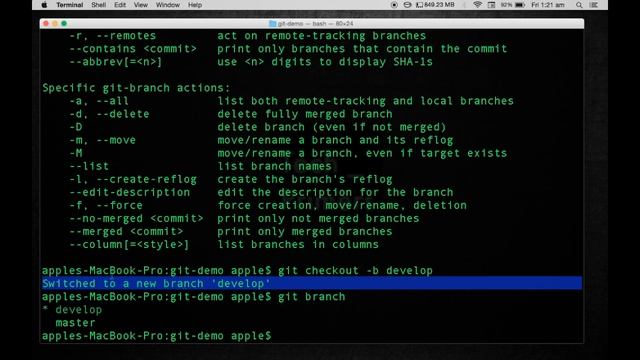Zoom Terminal window with green button
Image resolution: width=640 pixels, height=360 pixels.
tap(64, 24)
